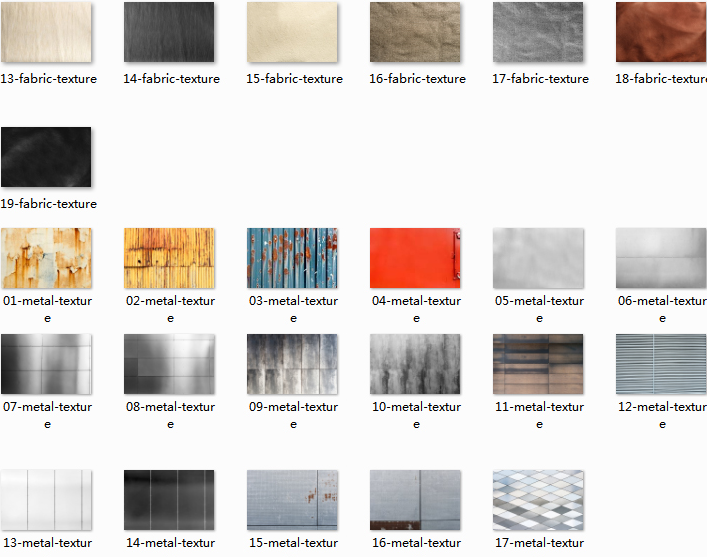Viewport: 707px width, 557px height.
Task: Select the 13-fabric-texture thumbnail
Action: coord(46,32)
